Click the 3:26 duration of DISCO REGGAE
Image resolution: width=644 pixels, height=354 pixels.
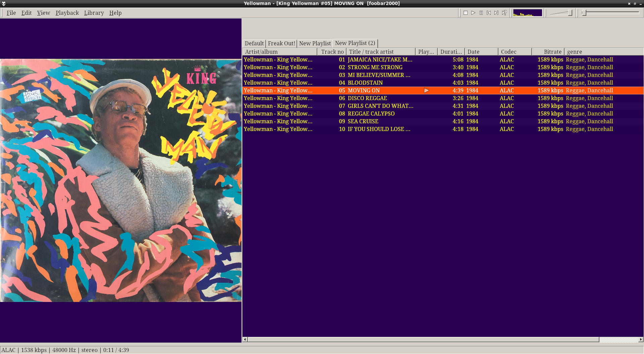[x=458, y=98]
